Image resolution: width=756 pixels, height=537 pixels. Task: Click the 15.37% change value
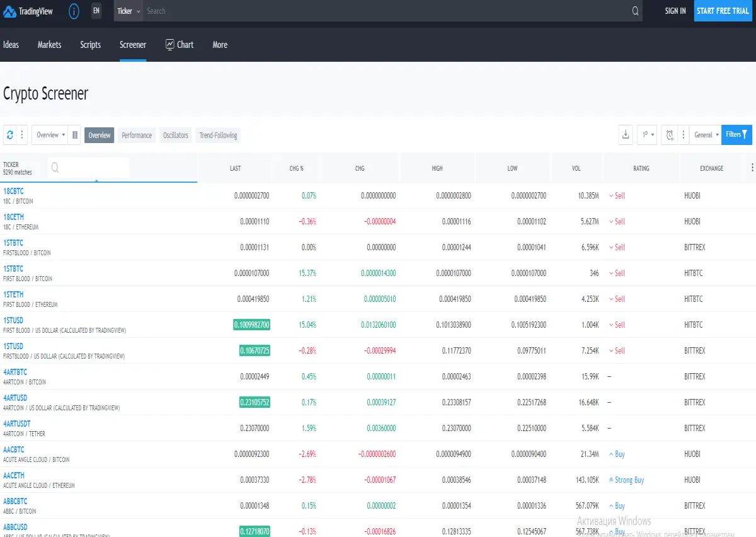307,273
